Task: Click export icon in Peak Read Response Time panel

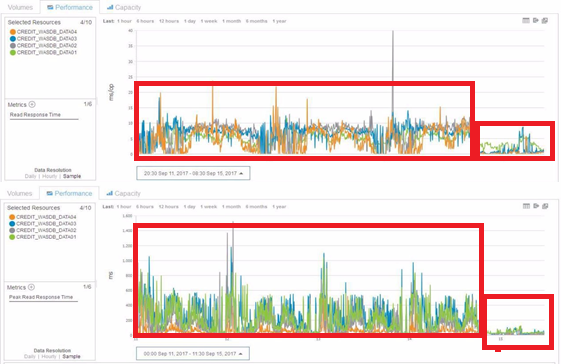Action: pos(536,206)
